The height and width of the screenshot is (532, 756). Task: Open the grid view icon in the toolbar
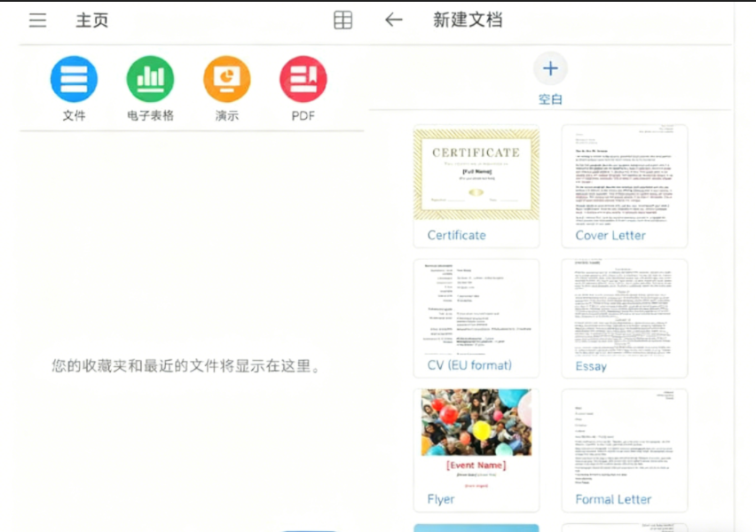coord(343,20)
